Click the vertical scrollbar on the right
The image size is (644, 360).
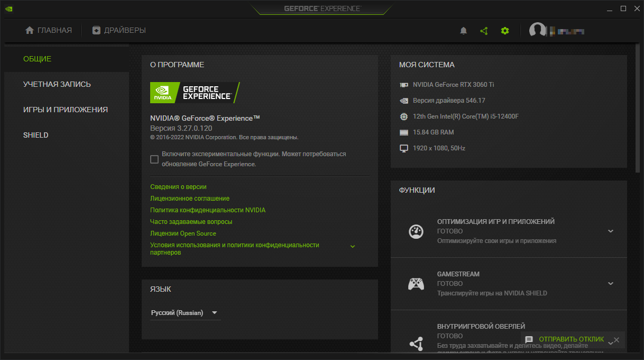[639, 109]
